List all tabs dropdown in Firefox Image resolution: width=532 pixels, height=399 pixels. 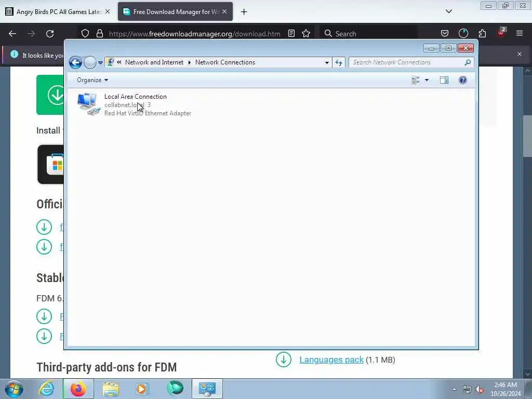pos(449,11)
